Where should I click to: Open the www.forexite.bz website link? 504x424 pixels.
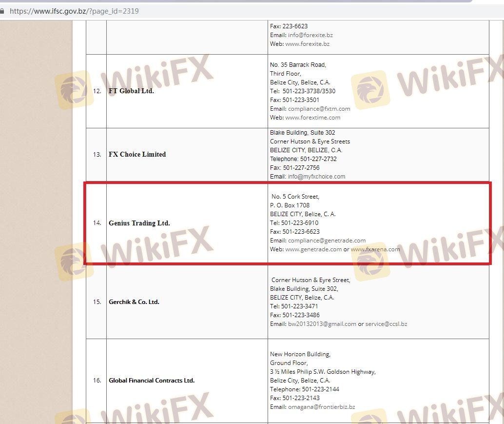[x=307, y=44]
